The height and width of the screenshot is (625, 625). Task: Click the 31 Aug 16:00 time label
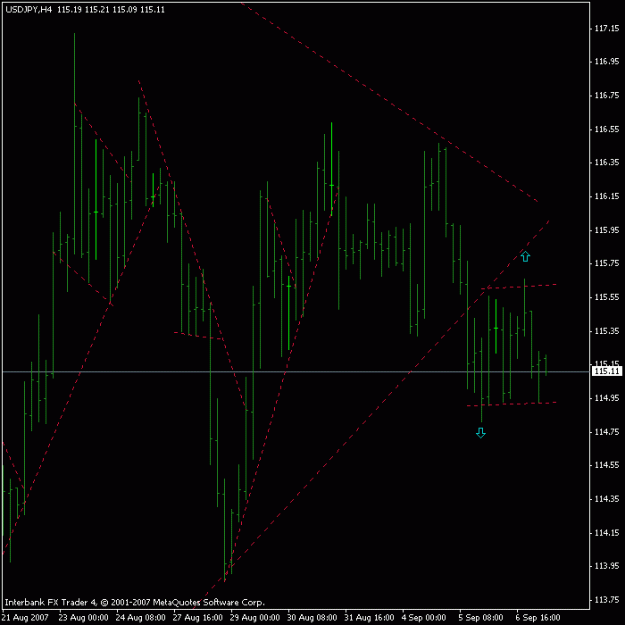[369, 618]
